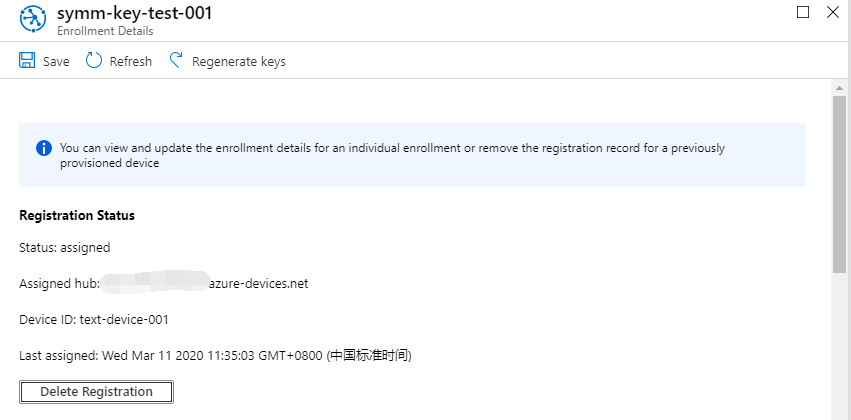
Task: Choose the Refresh label in toolbar
Action: click(131, 61)
